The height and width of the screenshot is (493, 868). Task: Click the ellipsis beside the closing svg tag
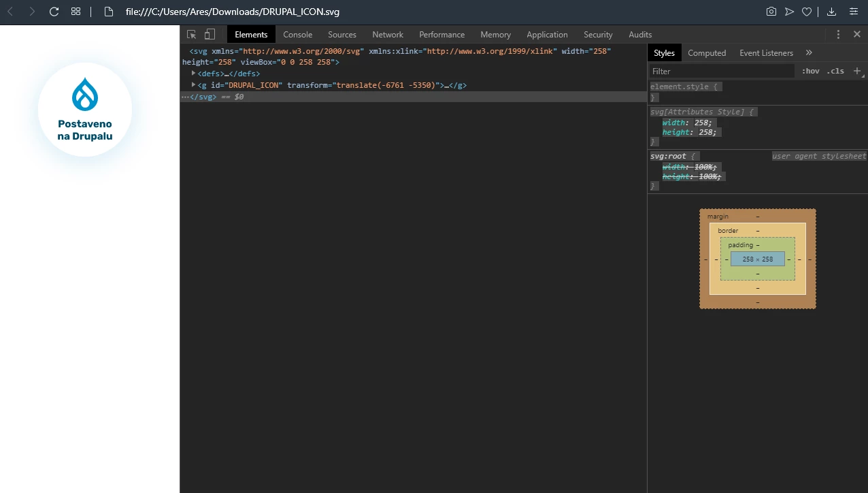tap(184, 97)
